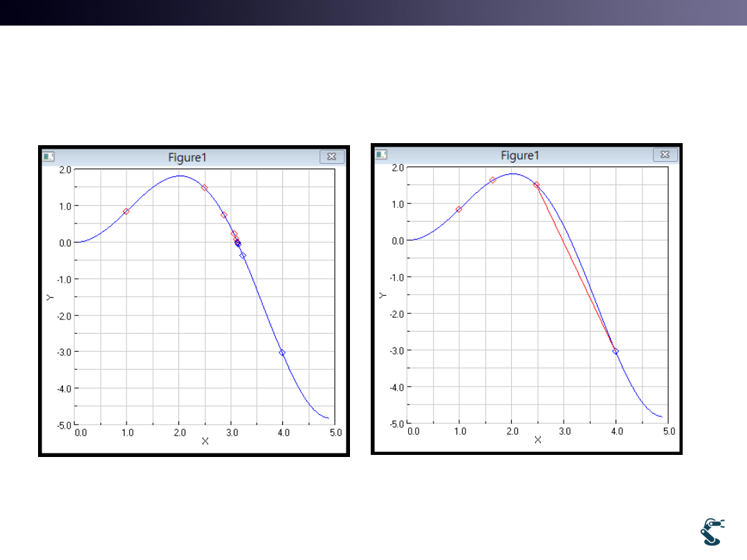Click the robot arm logo in slide corner

coord(713,531)
